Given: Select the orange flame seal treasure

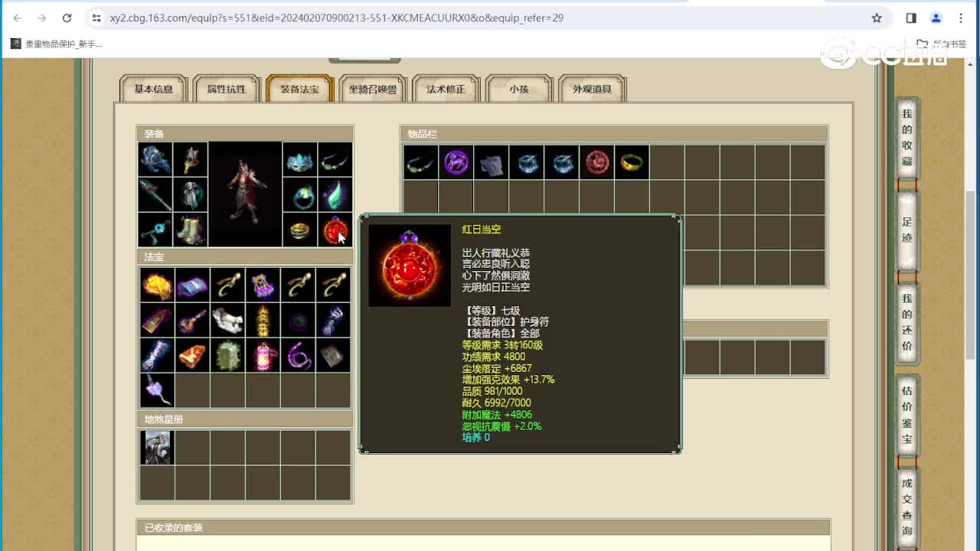Looking at the screenshot, I should [x=192, y=355].
